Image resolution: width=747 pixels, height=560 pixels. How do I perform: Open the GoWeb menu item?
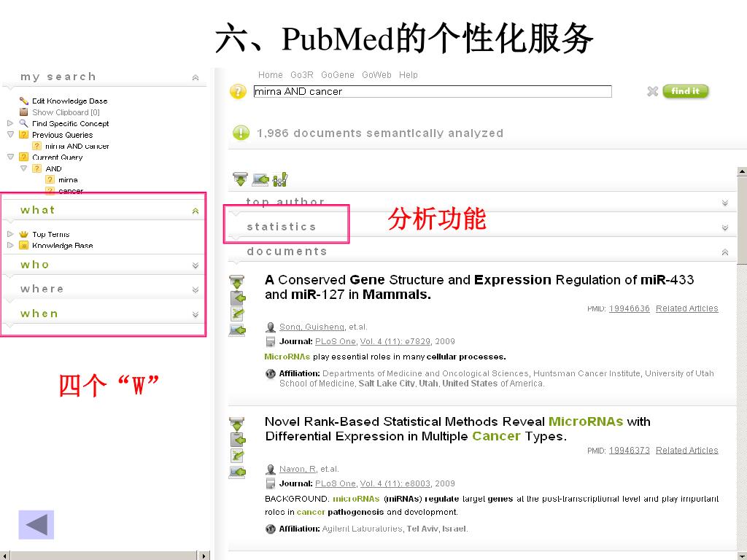(x=376, y=75)
